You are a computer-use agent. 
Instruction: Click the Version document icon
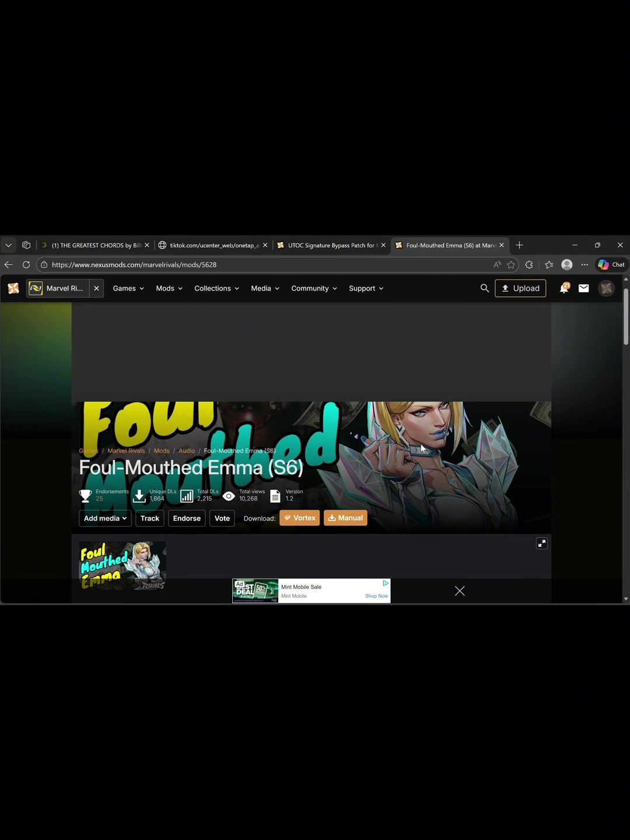pos(275,496)
